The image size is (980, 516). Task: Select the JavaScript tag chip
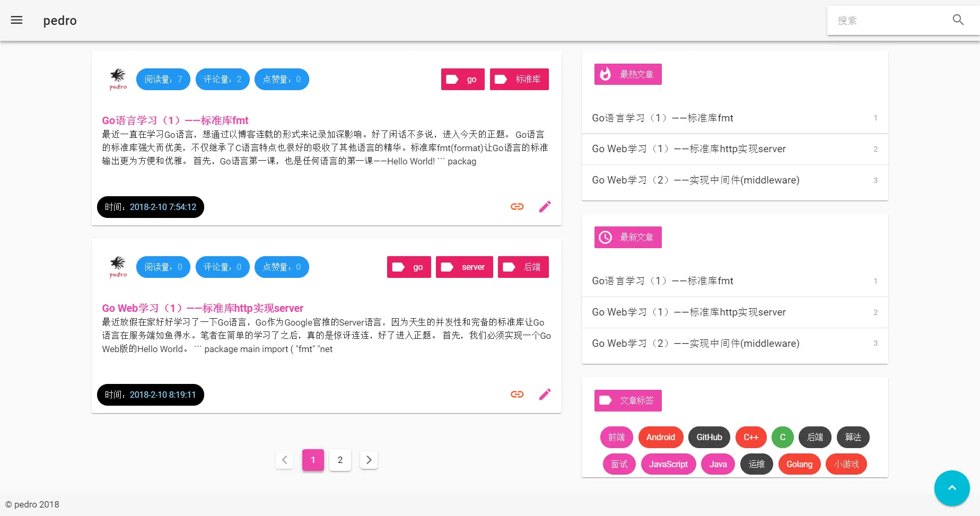pos(668,464)
